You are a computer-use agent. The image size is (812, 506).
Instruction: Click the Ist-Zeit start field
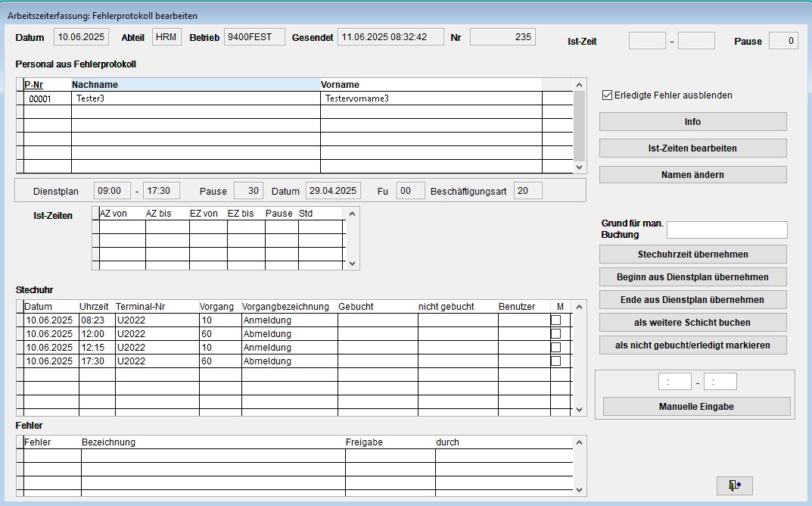[x=647, y=40]
